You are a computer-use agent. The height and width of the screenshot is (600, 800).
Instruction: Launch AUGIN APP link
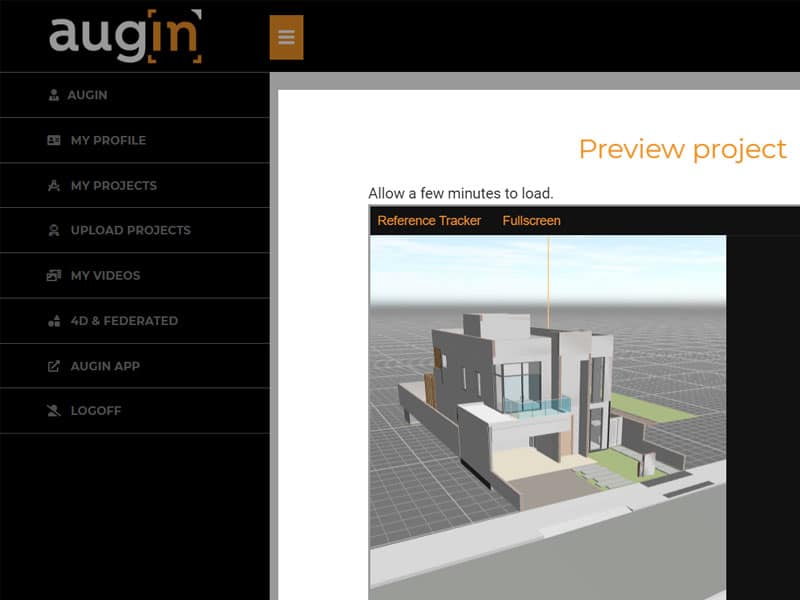135,366
